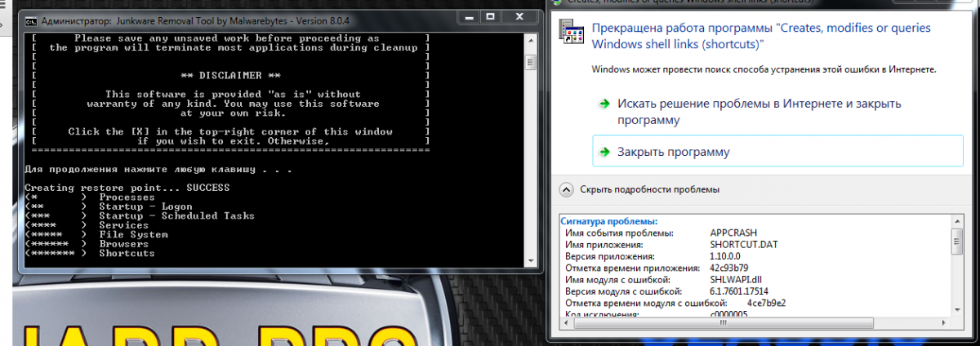The image size is (980, 346).
Task: Click the 'Имя события проблемы:' label
Action: 620,233
